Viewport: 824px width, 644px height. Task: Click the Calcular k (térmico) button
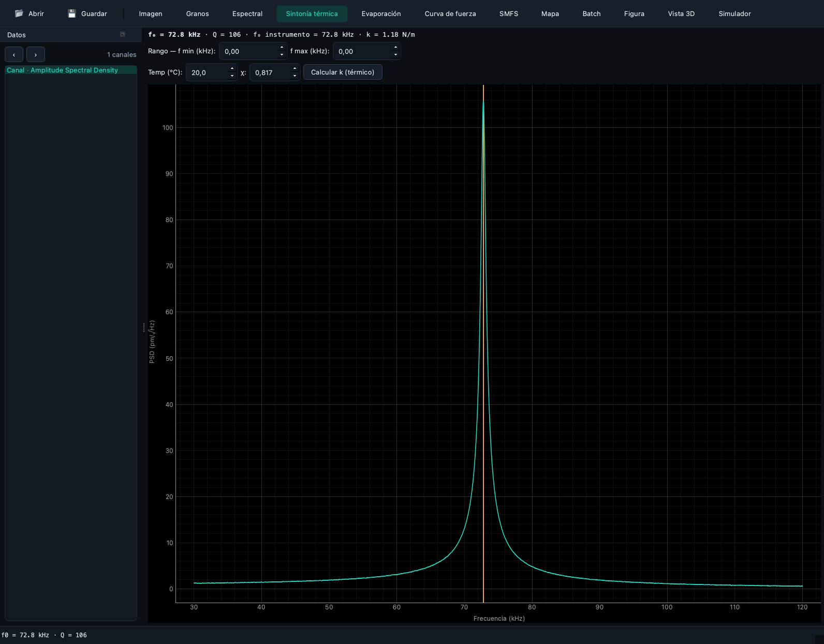click(343, 72)
